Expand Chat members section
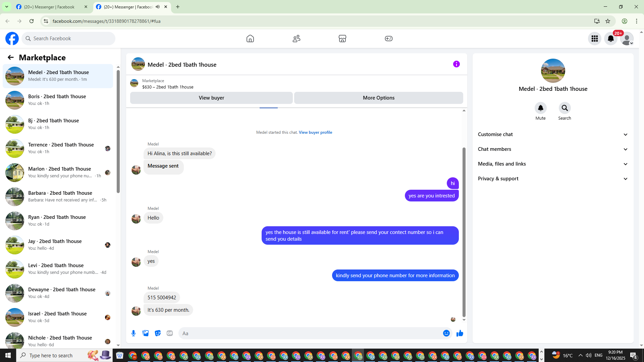 [553, 149]
